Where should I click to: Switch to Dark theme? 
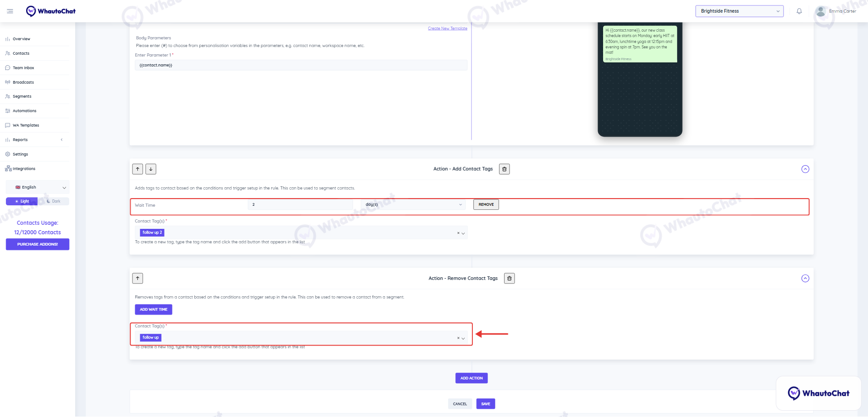coord(54,201)
